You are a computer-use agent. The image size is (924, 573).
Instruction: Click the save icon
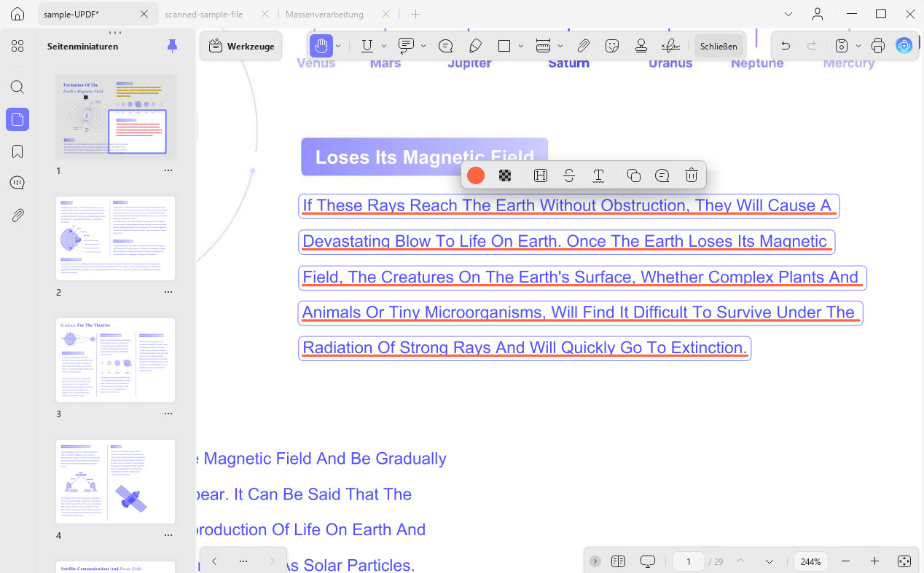click(x=842, y=46)
